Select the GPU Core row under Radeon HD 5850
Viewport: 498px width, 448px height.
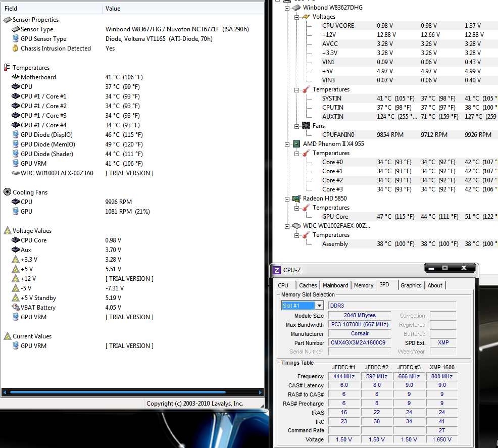pos(409,217)
